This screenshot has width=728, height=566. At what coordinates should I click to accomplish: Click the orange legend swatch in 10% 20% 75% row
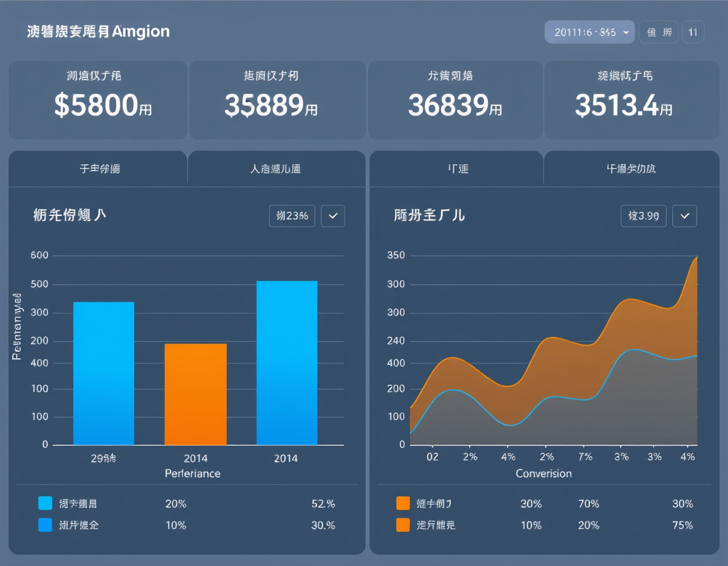click(x=403, y=525)
